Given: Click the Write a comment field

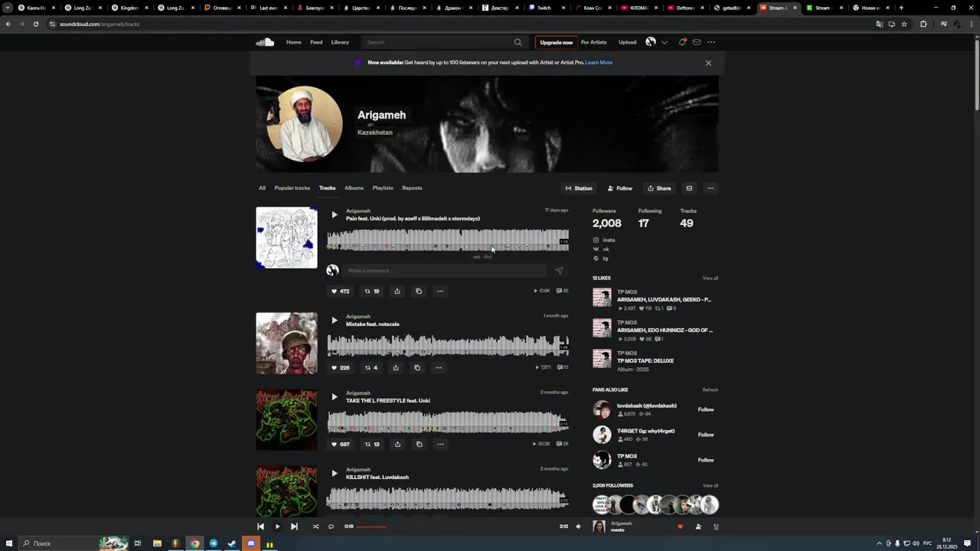Looking at the screenshot, I should pos(444,270).
